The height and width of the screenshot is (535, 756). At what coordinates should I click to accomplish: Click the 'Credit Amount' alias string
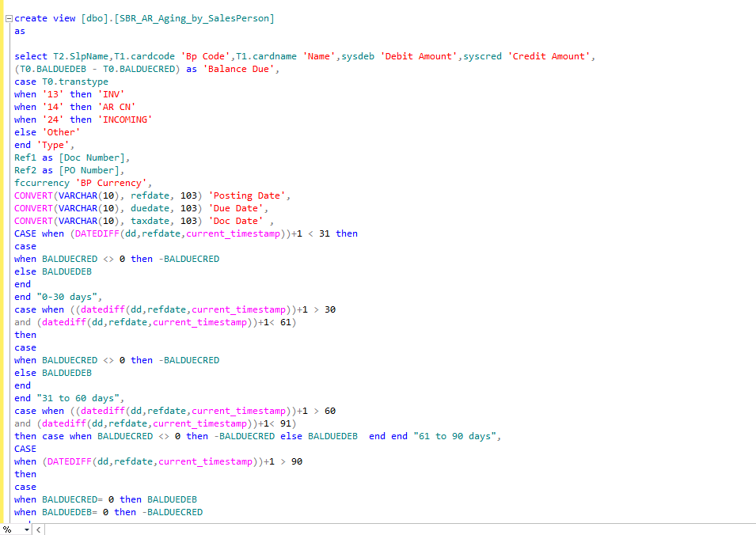point(549,56)
